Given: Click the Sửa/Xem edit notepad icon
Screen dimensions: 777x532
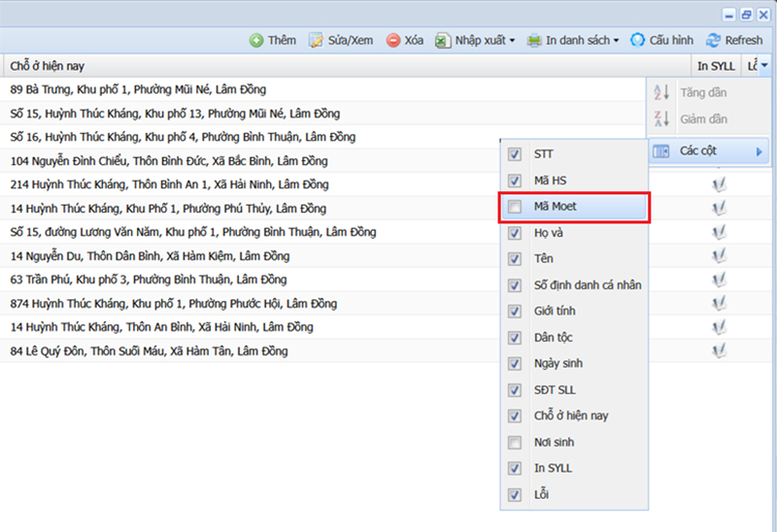Looking at the screenshot, I should coord(316,41).
